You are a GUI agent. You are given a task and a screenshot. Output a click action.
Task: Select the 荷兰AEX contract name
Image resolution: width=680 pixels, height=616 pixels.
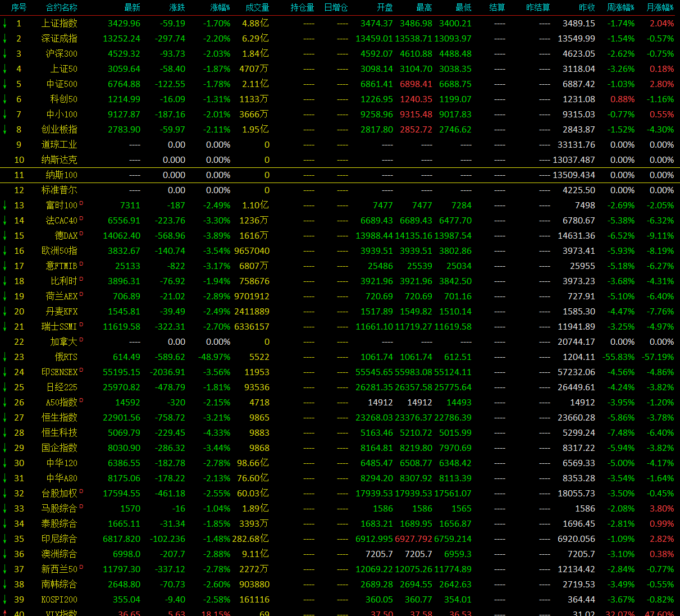point(61,296)
